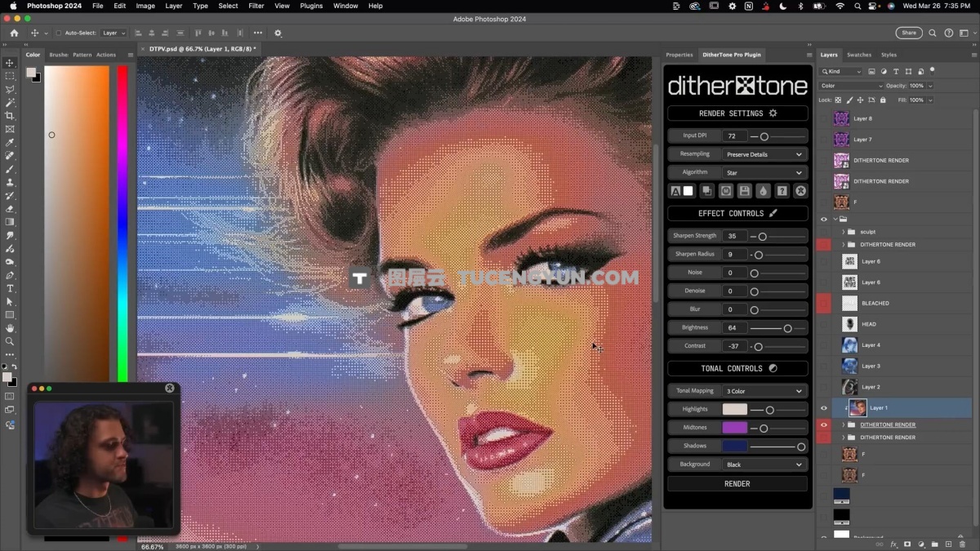Click the Share button
The image size is (980, 551).
point(909,33)
